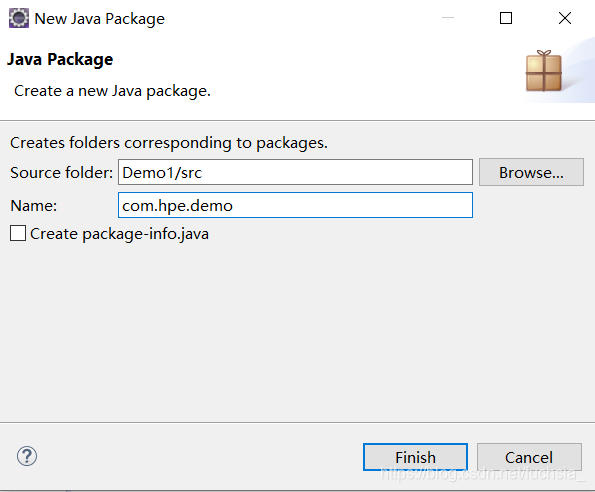Screen dimensions: 595x492
Task: Click the bold "Java Package" heading
Action: 60,60
